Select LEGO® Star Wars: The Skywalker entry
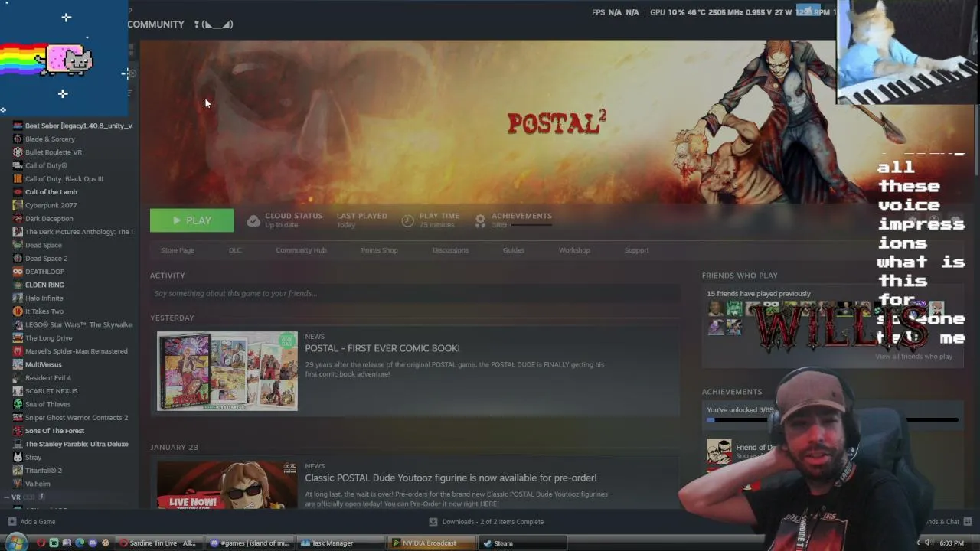This screenshot has height=551, width=980. pos(79,324)
